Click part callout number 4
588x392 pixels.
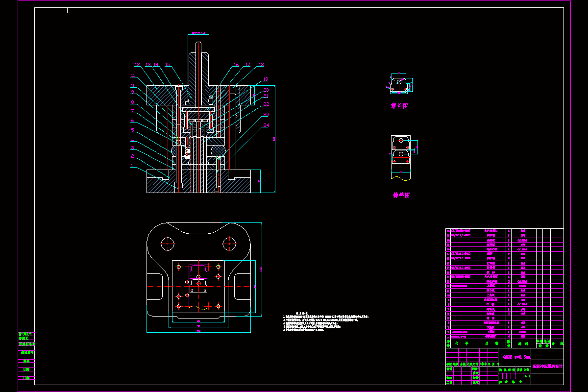[x=132, y=139]
